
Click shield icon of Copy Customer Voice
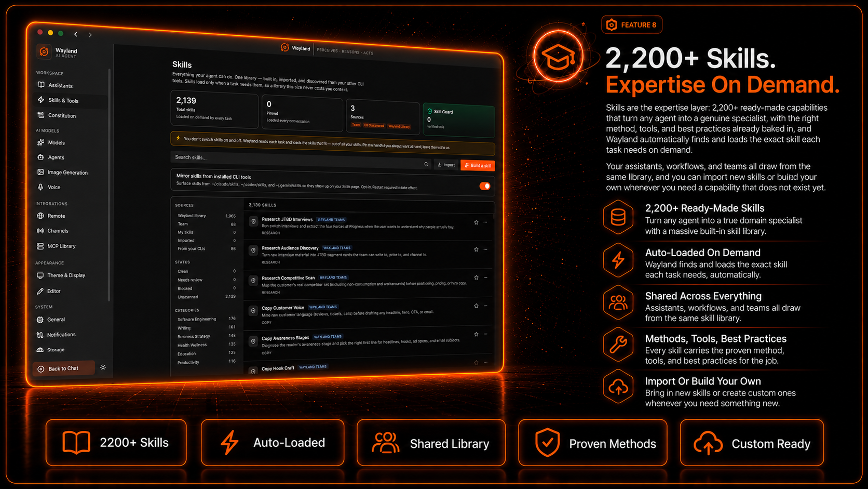coord(253,311)
